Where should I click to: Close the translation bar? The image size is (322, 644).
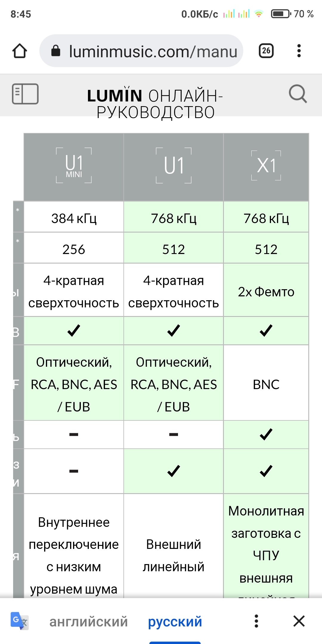click(x=299, y=621)
